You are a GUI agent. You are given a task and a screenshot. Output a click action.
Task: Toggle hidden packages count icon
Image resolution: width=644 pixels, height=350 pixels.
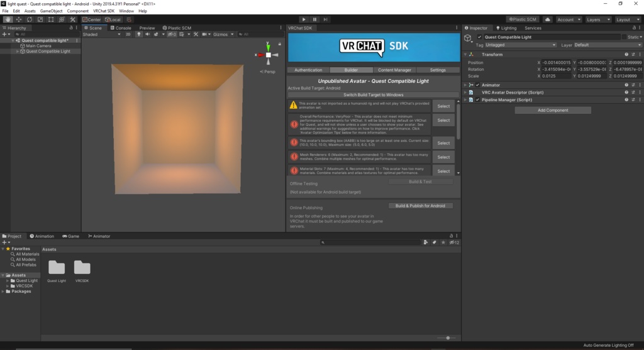[x=454, y=243]
